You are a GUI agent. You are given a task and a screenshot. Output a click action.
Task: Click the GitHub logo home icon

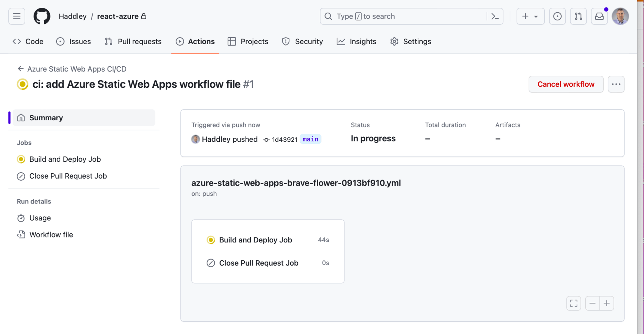42,16
